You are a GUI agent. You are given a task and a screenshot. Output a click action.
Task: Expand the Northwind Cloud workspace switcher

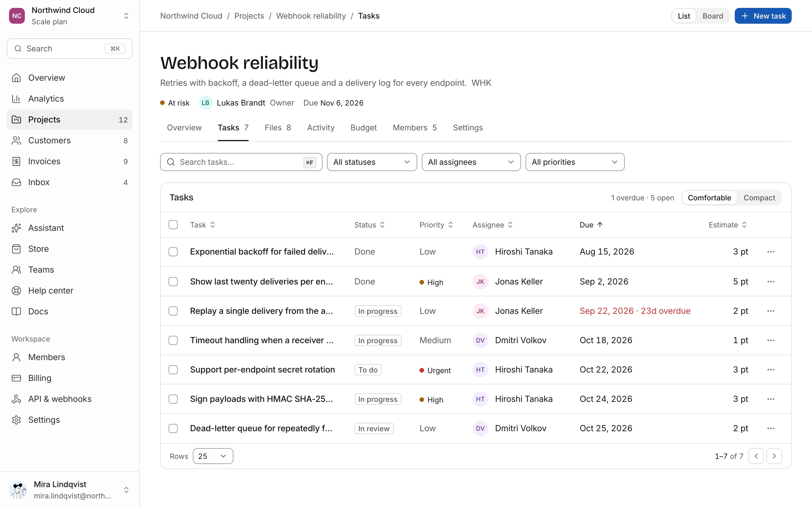[69, 16]
